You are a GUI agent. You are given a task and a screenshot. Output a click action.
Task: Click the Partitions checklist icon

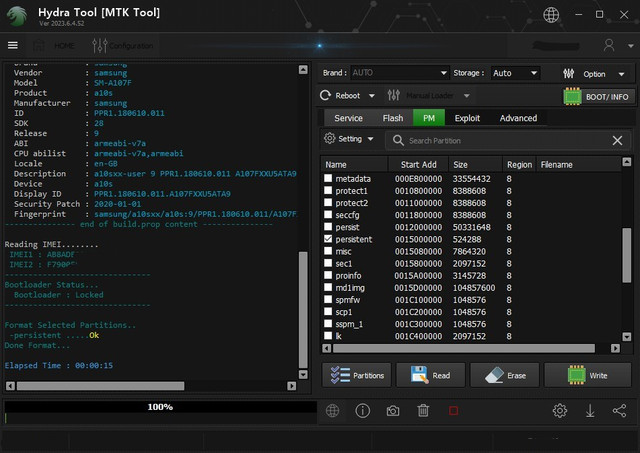click(x=340, y=375)
